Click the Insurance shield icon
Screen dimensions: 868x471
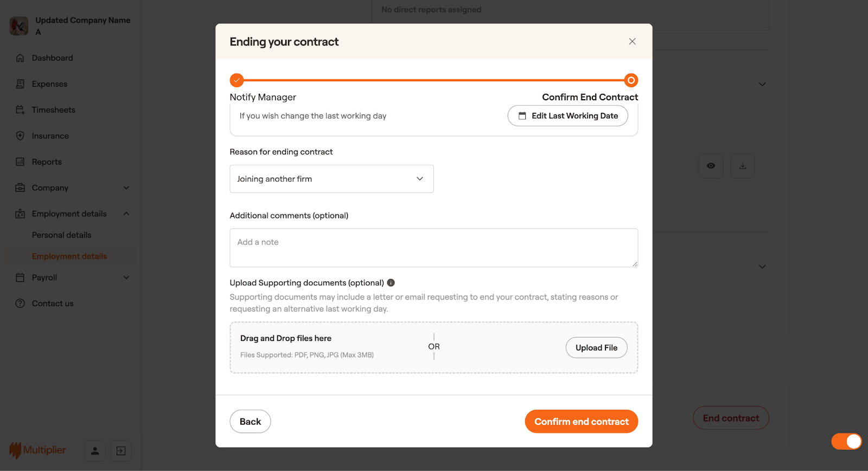point(20,136)
